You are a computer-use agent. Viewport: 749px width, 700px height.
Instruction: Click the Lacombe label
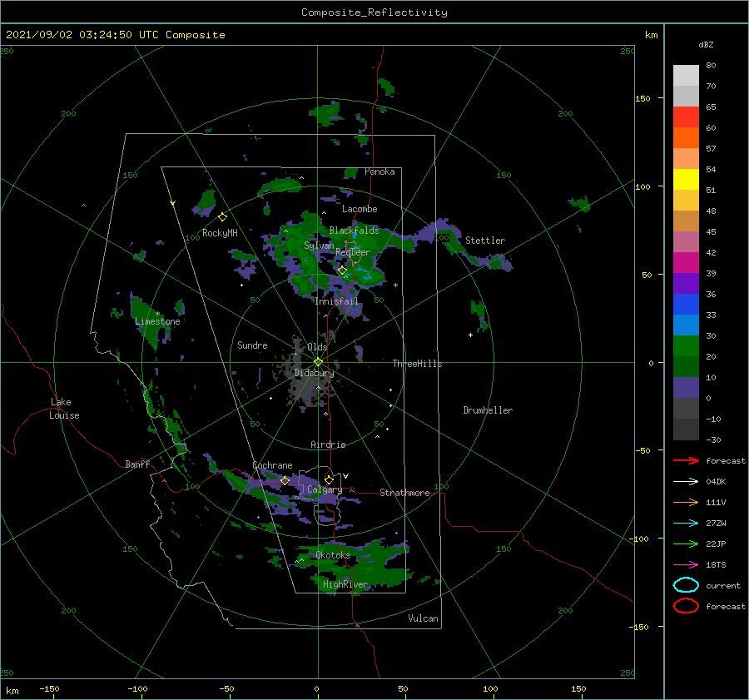pyautogui.click(x=360, y=209)
